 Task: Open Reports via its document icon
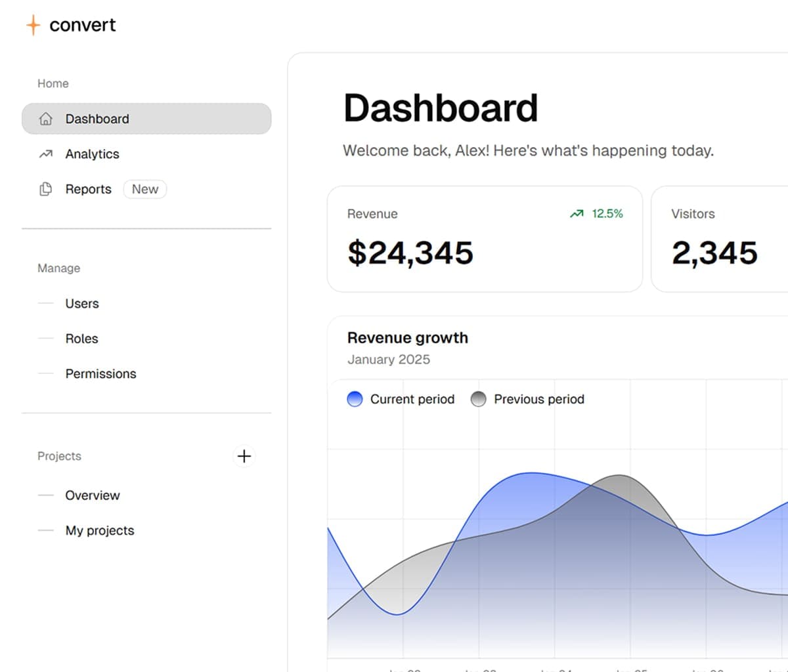click(45, 189)
